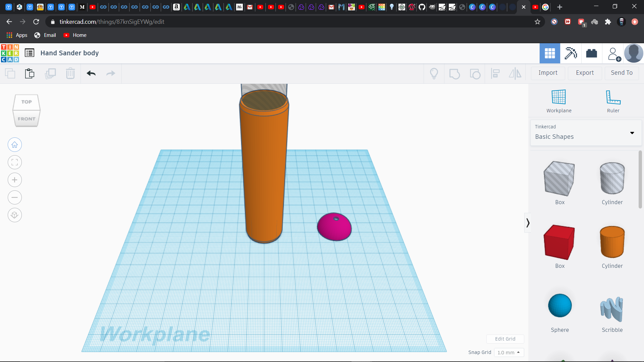Viewport: 644px width, 362px height.
Task: Switch to the Google browser tab
Action: pos(545,7)
